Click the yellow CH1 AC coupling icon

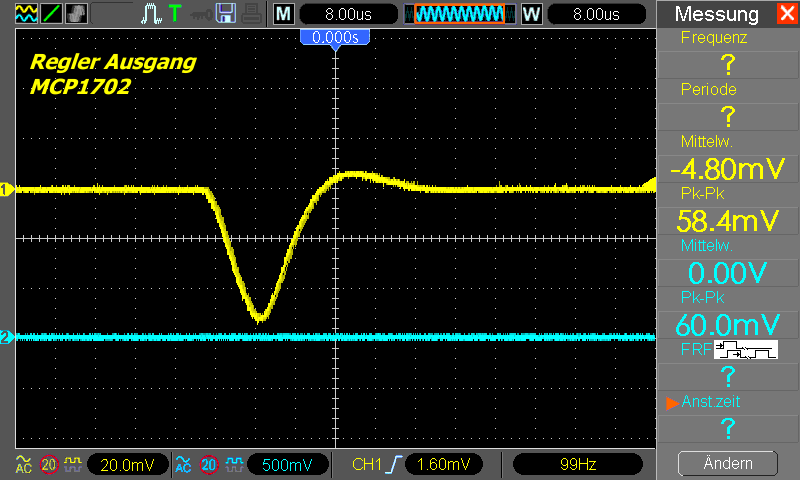(23, 464)
